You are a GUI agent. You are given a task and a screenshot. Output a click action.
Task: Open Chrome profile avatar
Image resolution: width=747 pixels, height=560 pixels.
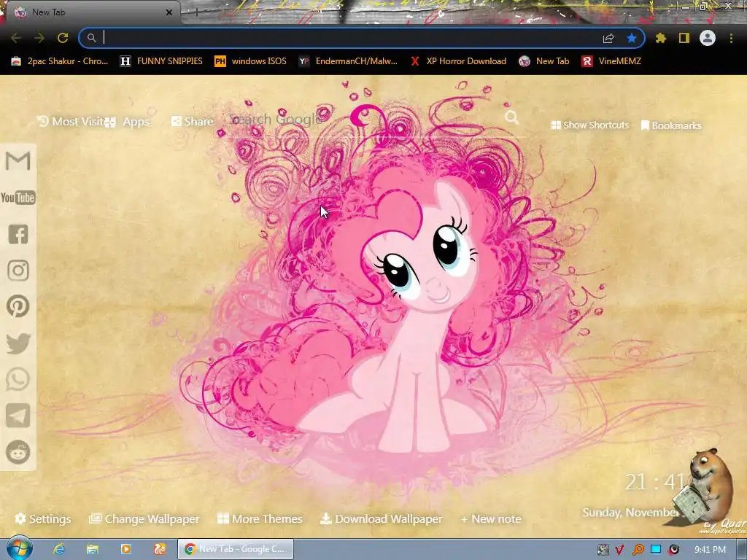point(708,38)
